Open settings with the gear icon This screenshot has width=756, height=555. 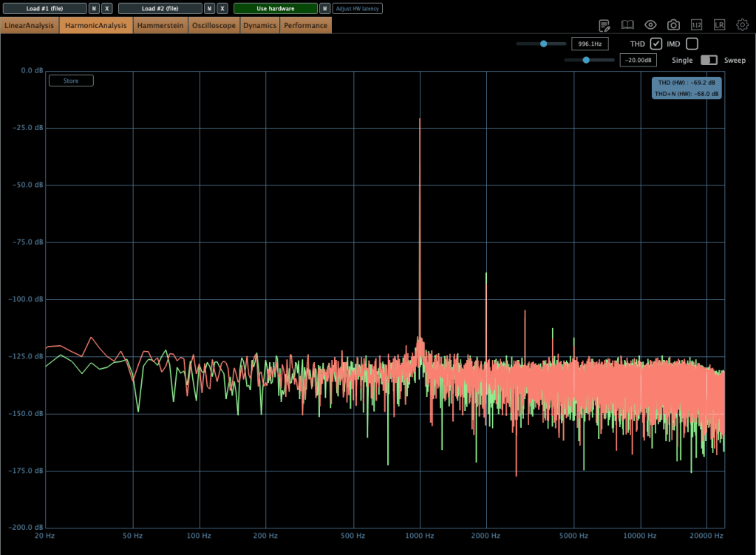pos(742,25)
